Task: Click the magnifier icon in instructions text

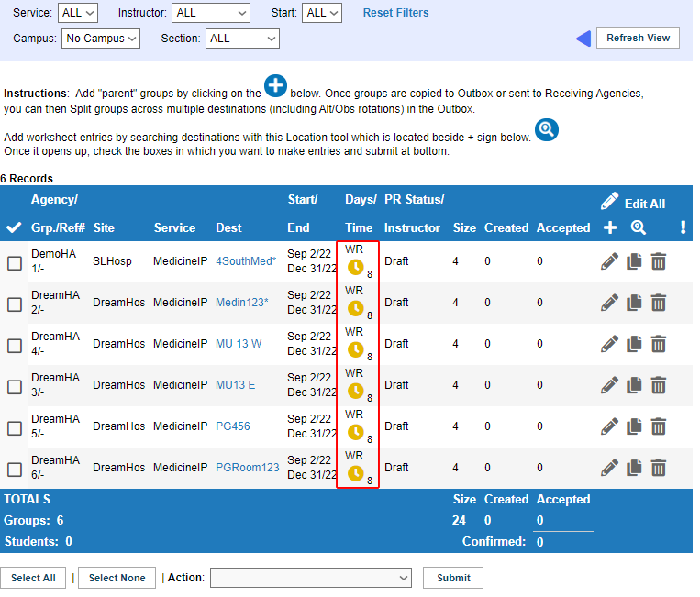Action: [x=547, y=130]
